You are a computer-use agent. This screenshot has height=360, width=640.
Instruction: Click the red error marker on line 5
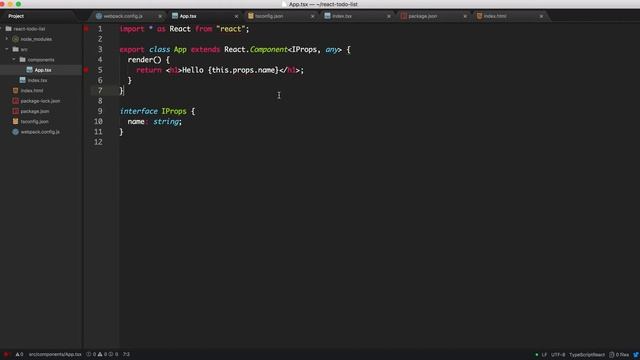tap(86, 70)
